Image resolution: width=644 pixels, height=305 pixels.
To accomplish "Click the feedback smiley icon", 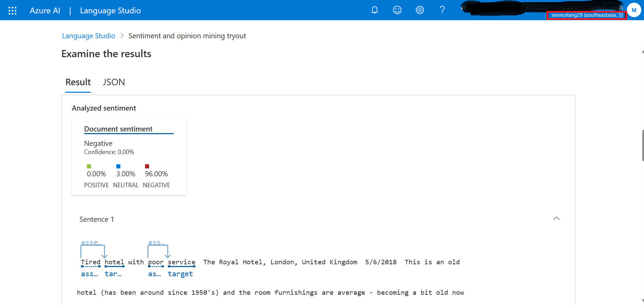I will (x=397, y=10).
